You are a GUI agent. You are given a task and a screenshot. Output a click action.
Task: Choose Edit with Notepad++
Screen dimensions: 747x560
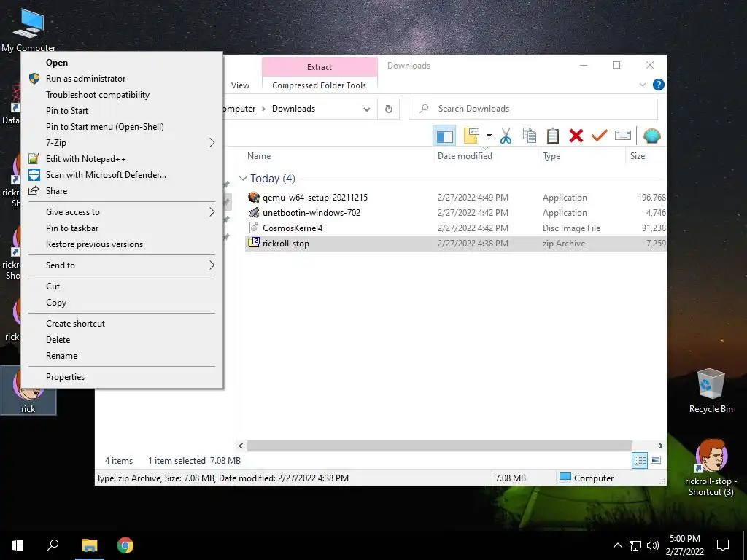(x=122, y=158)
